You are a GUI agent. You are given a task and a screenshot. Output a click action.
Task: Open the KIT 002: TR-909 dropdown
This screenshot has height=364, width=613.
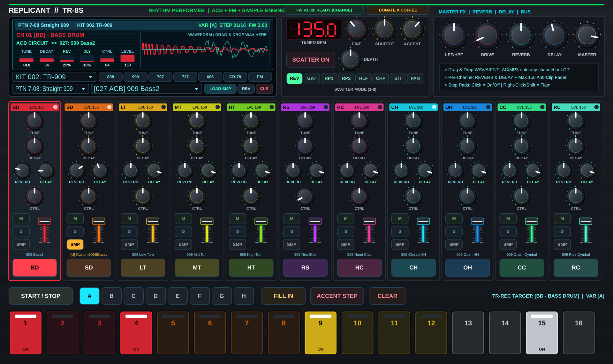pyautogui.click(x=54, y=77)
